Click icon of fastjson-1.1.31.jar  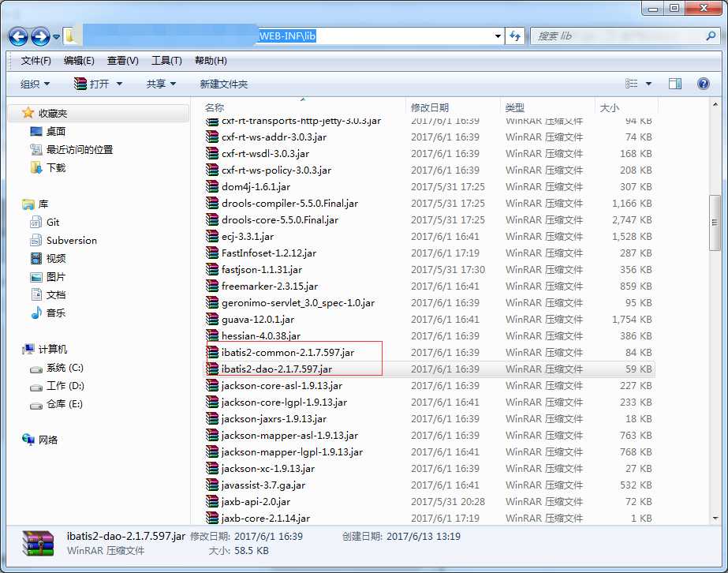pos(212,270)
